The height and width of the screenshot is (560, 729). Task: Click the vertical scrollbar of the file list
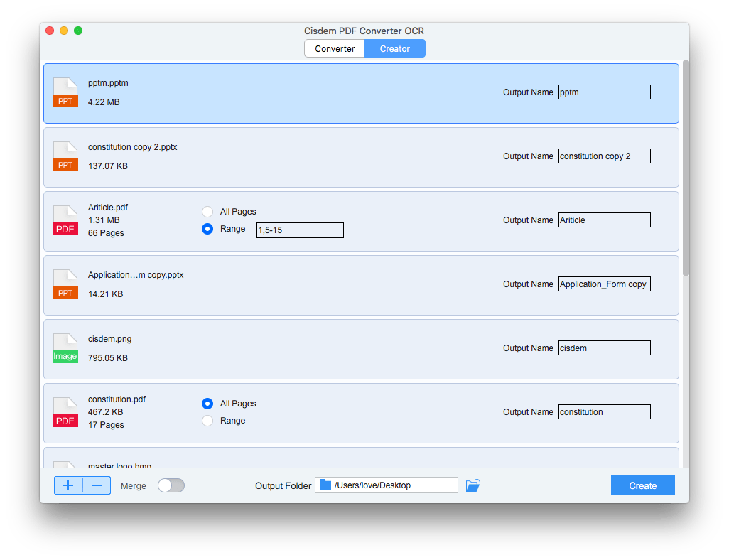click(x=686, y=168)
